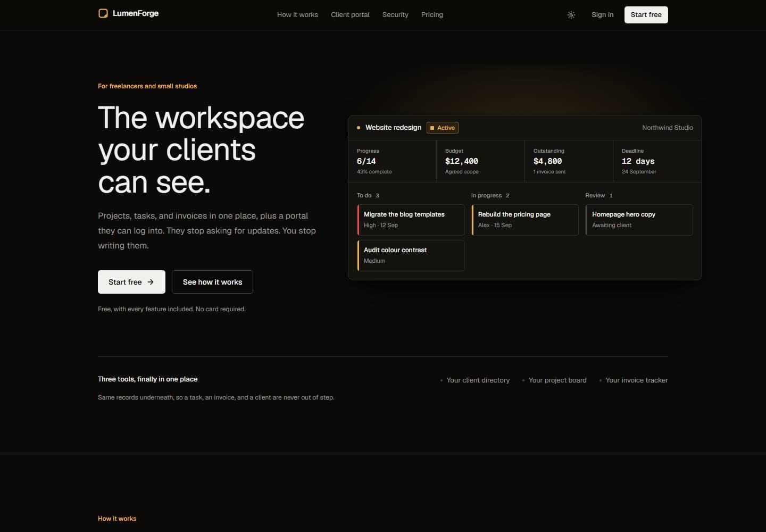The image size is (766, 532).
Task: Click the LumenForge brand name
Action: click(x=136, y=13)
